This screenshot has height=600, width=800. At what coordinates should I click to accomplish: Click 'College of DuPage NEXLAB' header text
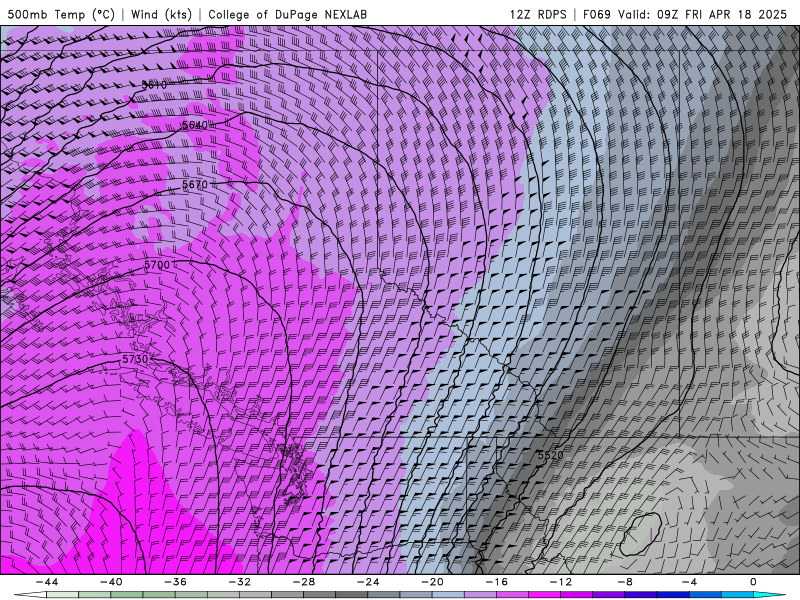coord(287,14)
